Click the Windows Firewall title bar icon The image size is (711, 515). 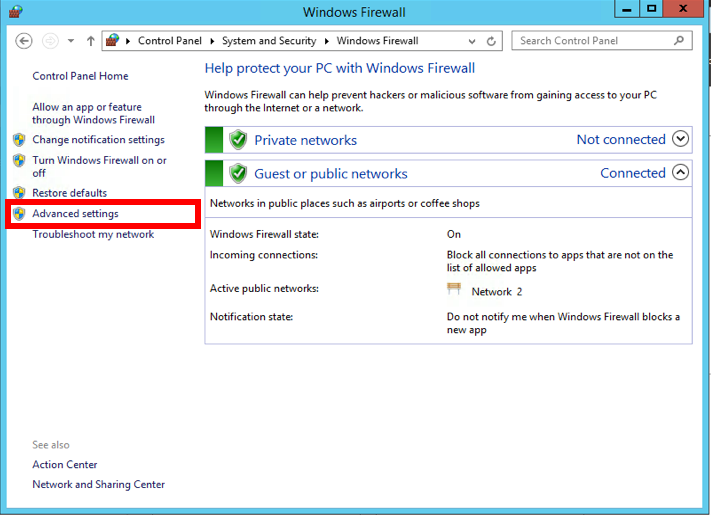[x=14, y=12]
